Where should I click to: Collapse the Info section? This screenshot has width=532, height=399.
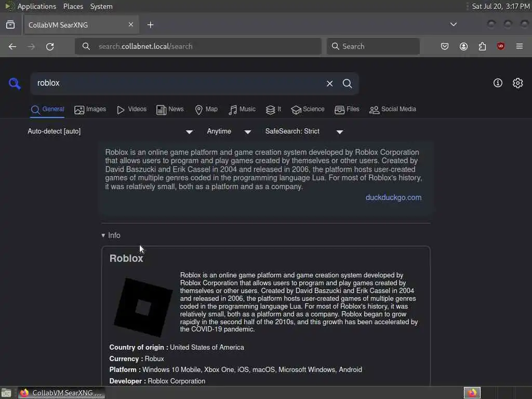click(x=111, y=235)
